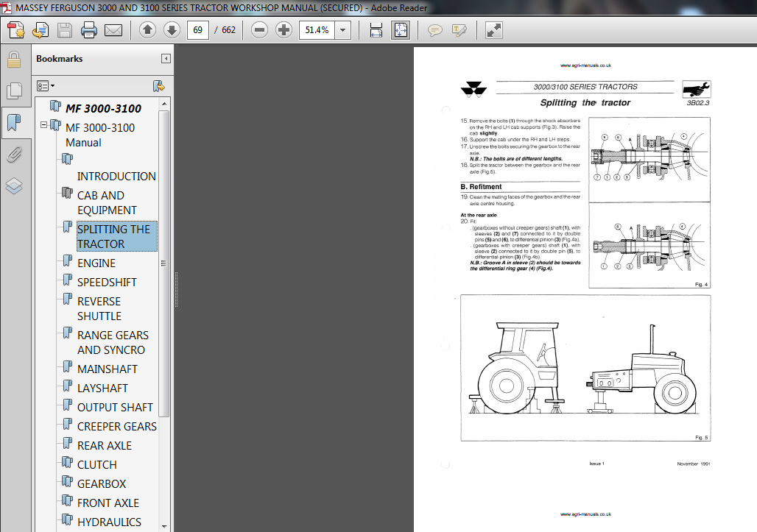This screenshot has width=757, height=532.
Task: Open the bold MF 3000-3100 bookmark
Action: (103, 108)
